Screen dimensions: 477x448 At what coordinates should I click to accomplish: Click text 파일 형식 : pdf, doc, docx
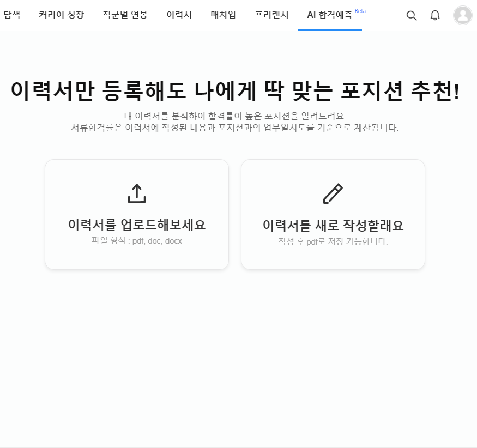pos(137,240)
